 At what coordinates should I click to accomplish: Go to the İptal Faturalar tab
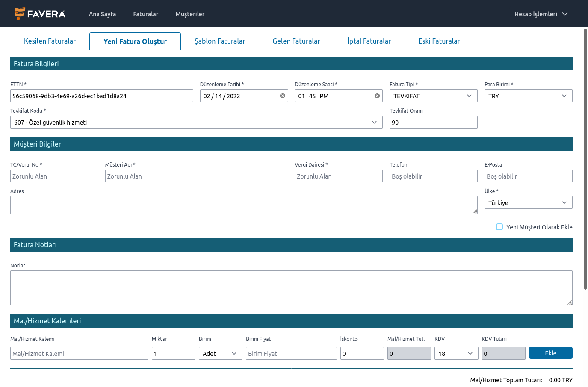click(369, 41)
